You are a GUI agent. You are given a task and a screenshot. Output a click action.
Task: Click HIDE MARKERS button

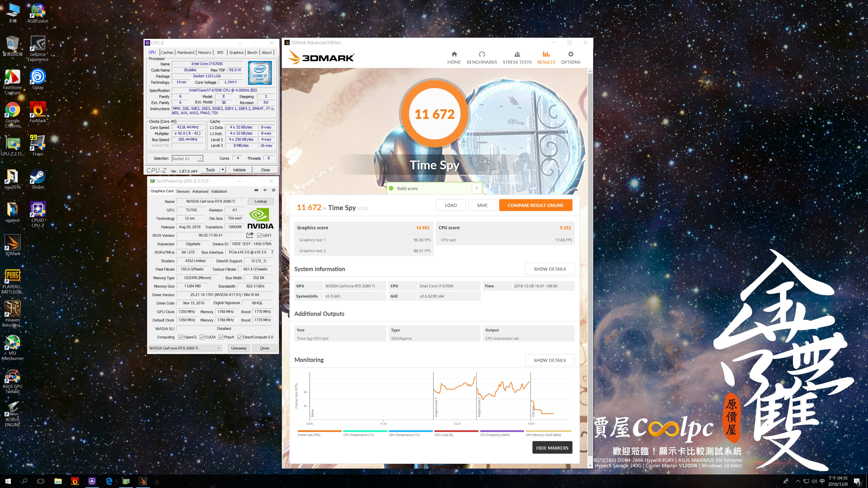point(552,448)
